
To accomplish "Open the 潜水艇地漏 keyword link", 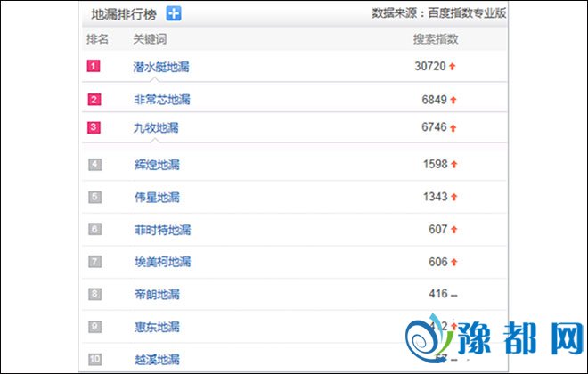I will (161, 67).
